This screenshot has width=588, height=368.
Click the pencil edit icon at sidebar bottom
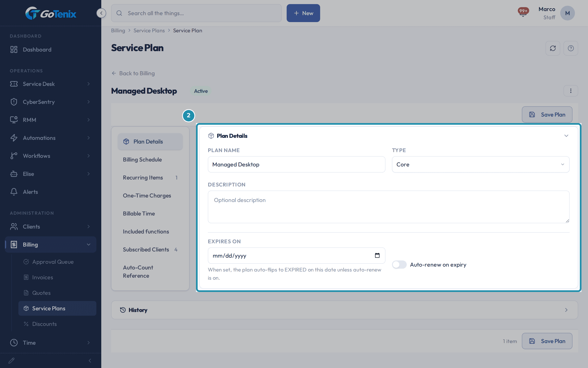(11, 360)
